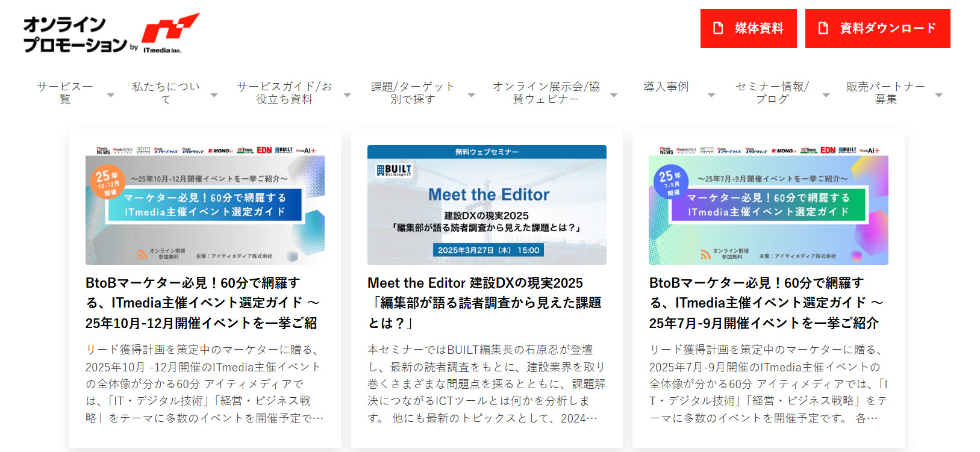Click the 2025年3月27日 15:00 date label
This screenshot has width=980, height=452.
(488, 250)
